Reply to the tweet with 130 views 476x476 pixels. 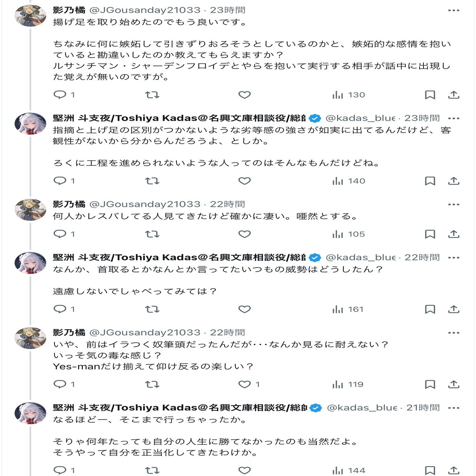point(60,95)
